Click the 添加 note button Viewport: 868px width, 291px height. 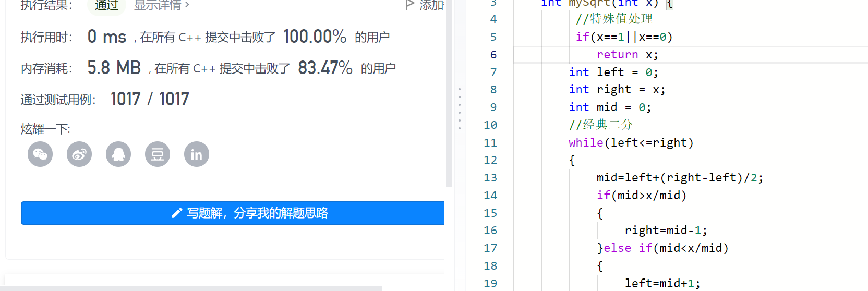coord(425,5)
